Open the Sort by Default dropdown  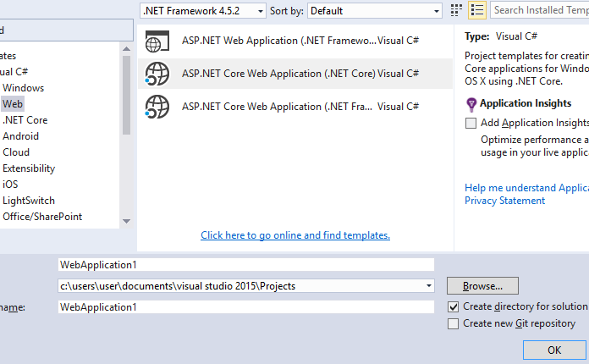(375, 11)
